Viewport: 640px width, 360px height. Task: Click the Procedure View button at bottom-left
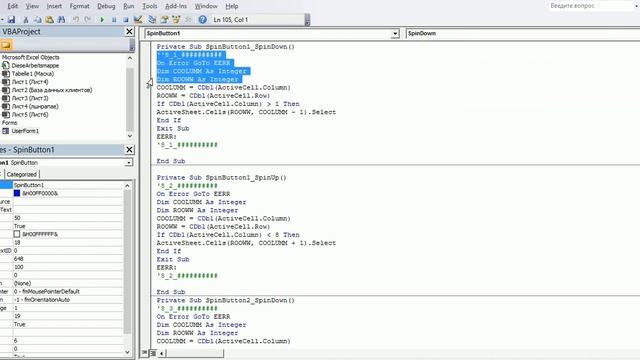click(x=144, y=353)
